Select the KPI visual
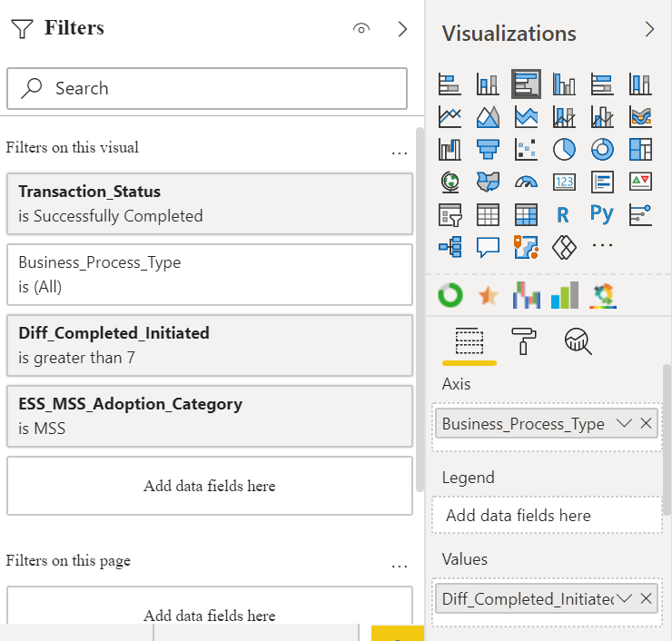 click(640, 182)
